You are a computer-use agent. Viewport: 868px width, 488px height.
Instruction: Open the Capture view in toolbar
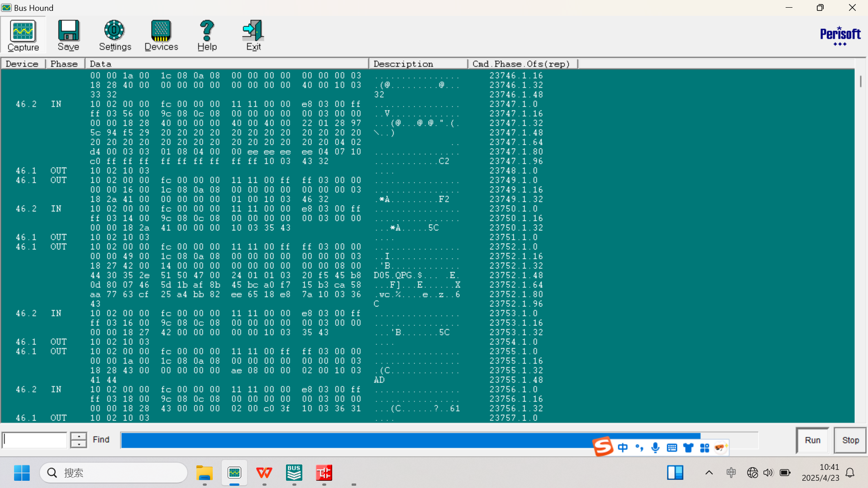(x=23, y=35)
